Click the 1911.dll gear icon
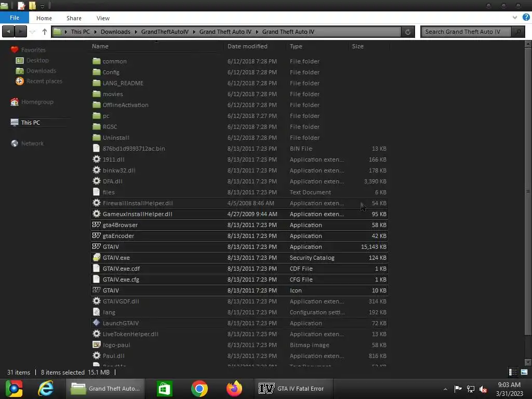 pyautogui.click(x=97, y=159)
